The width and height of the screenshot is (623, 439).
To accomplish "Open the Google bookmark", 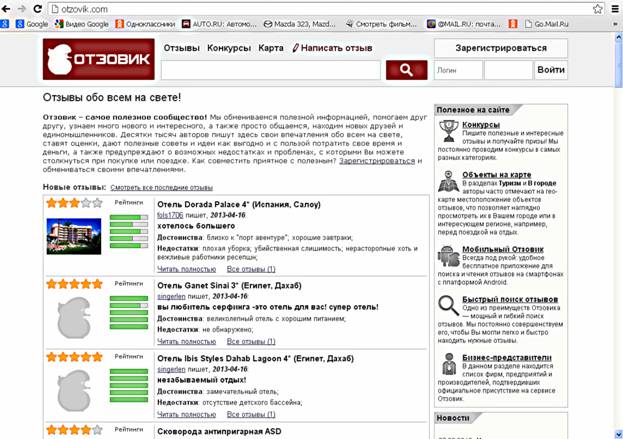I will [x=32, y=24].
